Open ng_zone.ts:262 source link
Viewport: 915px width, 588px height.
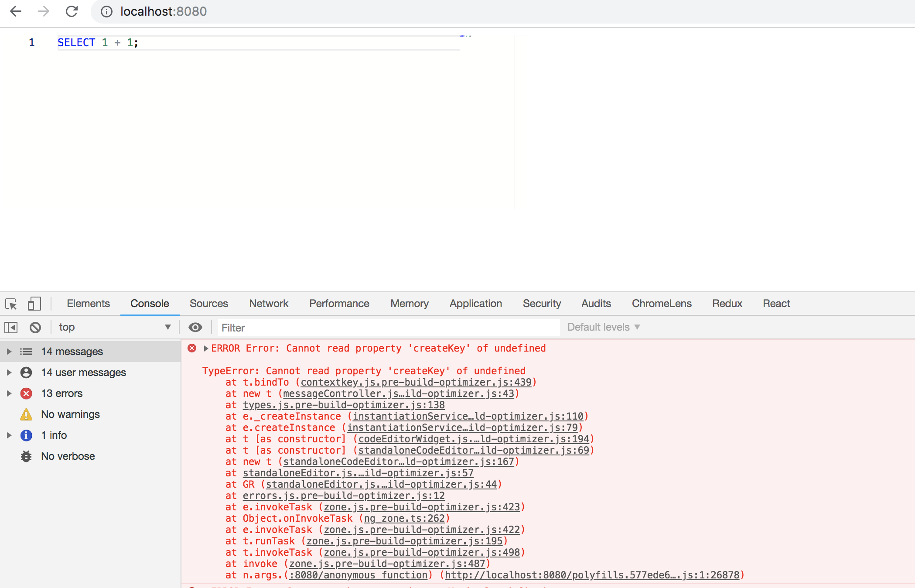pos(404,519)
